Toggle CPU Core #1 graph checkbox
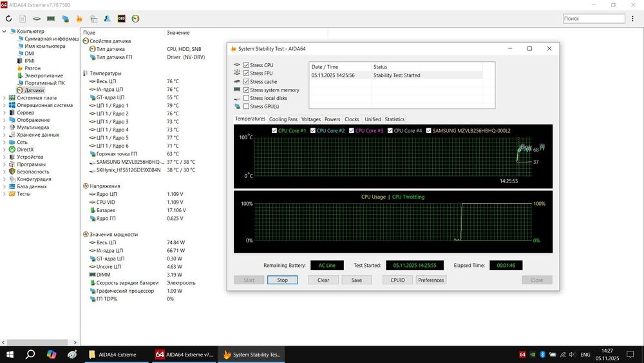 click(x=274, y=130)
